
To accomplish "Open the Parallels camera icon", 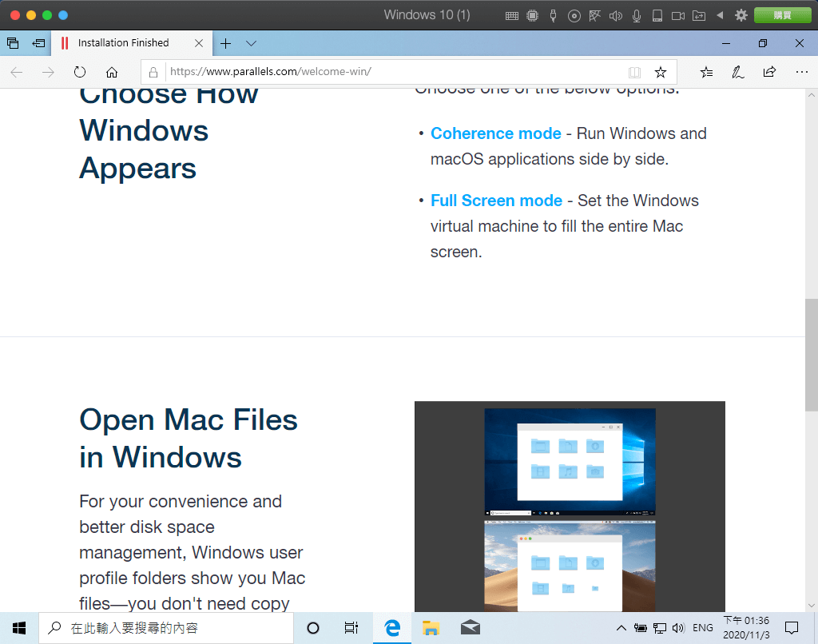I will [678, 16].
